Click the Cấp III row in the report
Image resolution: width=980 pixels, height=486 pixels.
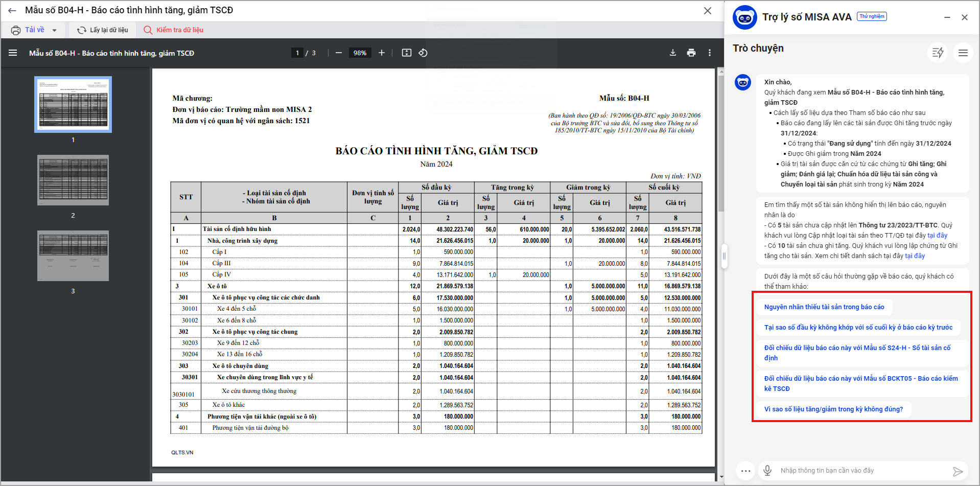pos(436,264)
